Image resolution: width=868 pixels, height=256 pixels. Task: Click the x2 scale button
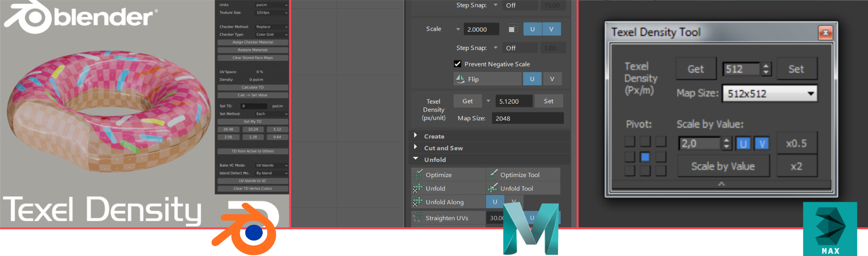point(796,166)
